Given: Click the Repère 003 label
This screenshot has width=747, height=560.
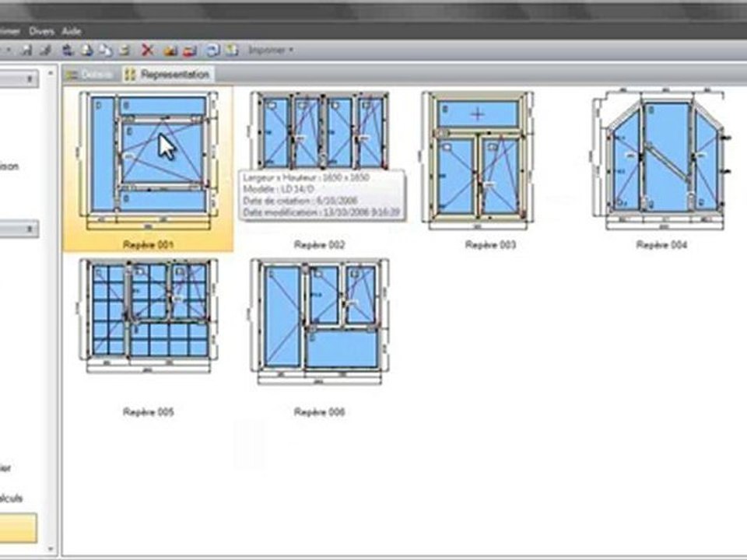Looking at the screenshot, I should 491,245.
